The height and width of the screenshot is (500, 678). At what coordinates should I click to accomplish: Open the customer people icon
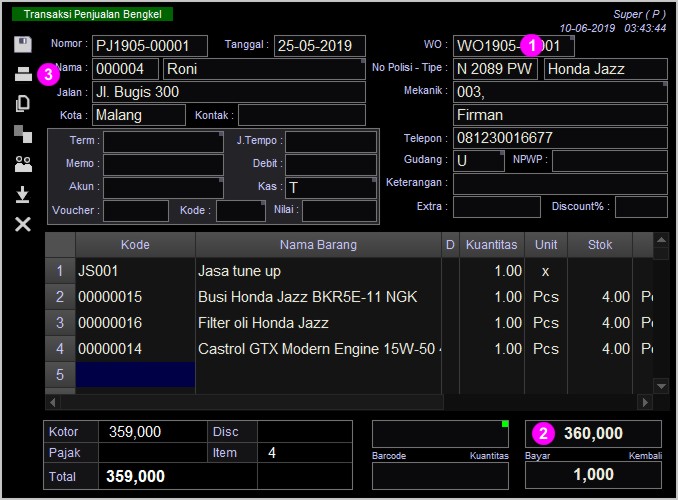[x=23, y=164]
